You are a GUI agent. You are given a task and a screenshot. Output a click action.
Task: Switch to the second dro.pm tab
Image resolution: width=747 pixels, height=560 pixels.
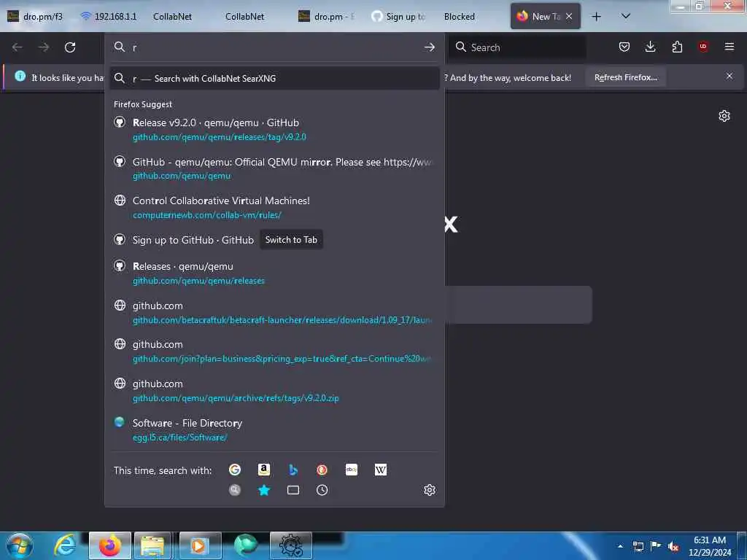[x=327, y=17]
